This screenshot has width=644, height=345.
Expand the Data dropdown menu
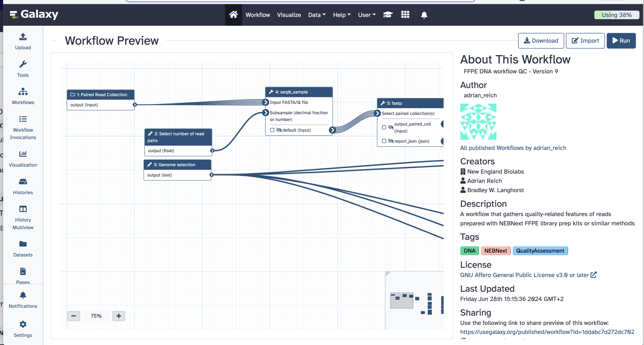tap(317, 15)
